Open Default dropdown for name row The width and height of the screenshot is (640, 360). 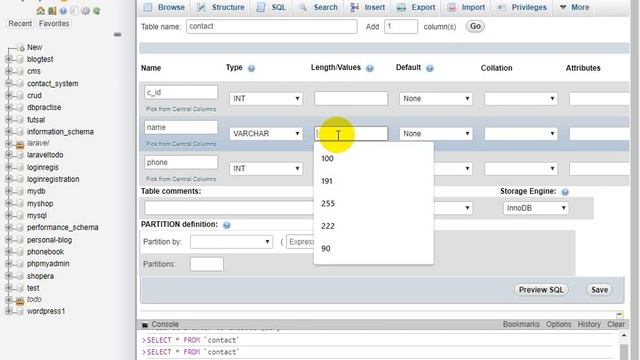pos(436,134)
